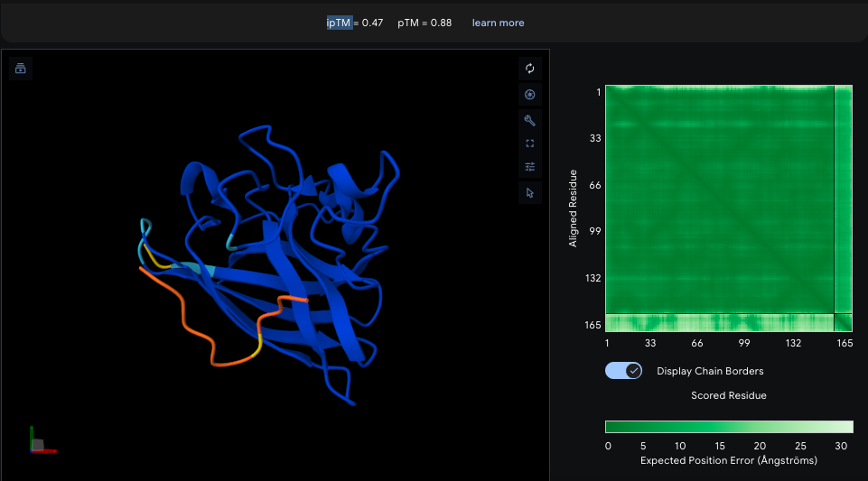This screenshot has height=481, width=868.
Task: Open the sliders control panel icon
Action: pyautogui.click(x=530, y=167)
